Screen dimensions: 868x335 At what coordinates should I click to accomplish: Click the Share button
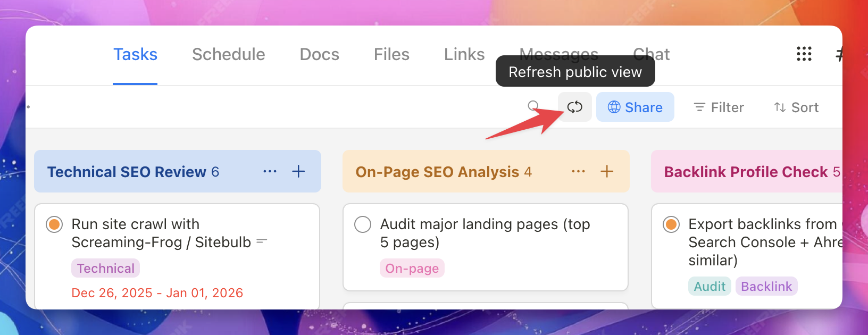pyautogui.click(x=635, y=107)
